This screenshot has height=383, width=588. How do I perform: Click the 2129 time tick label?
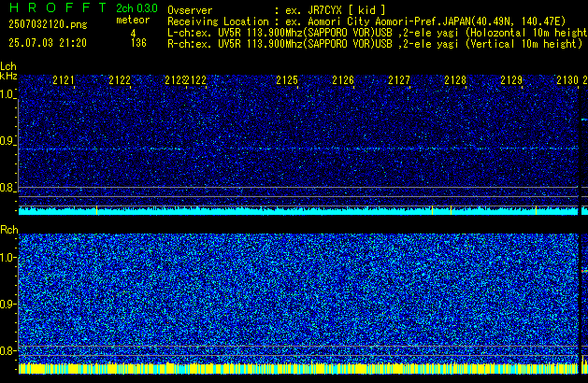click(x=511, y=80)
